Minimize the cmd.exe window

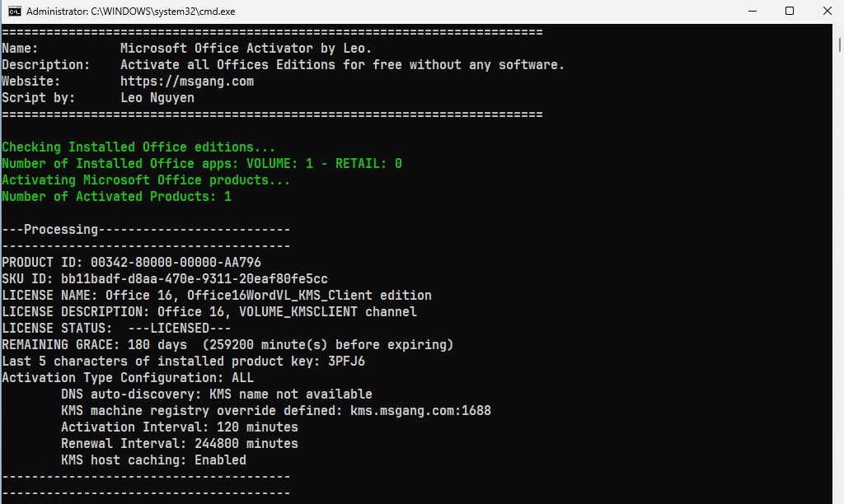[753, 12]
